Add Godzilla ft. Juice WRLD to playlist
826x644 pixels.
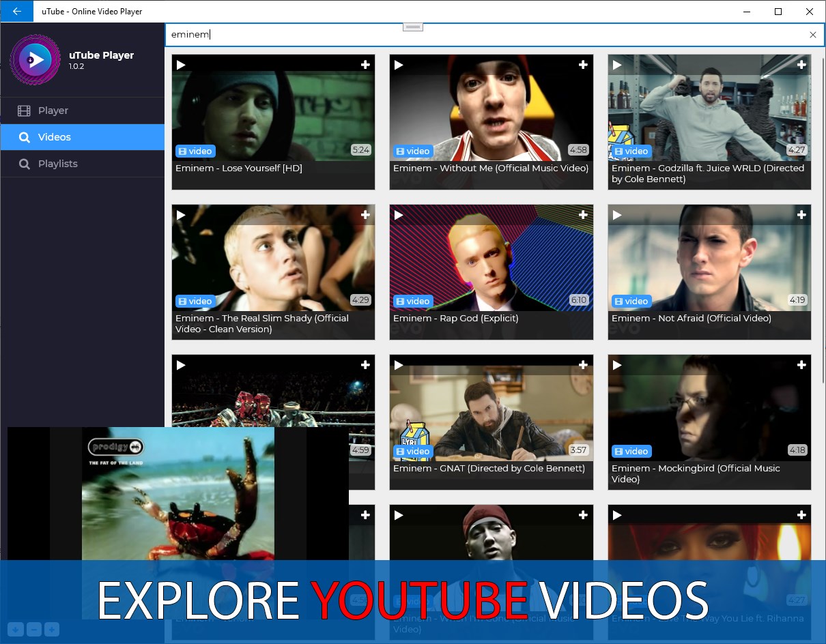[x=801, y=65]
